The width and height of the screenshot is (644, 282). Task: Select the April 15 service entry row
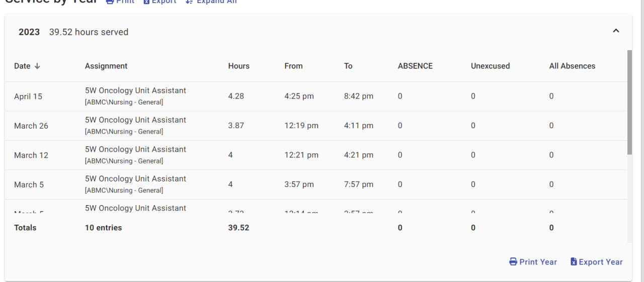[x=302, y=97]
